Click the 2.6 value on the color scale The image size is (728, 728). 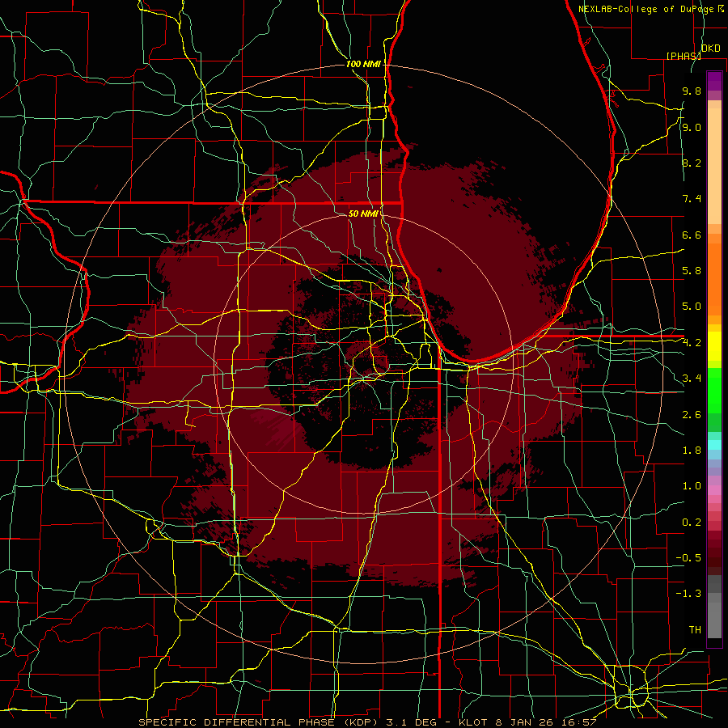[x=692, y=415]
